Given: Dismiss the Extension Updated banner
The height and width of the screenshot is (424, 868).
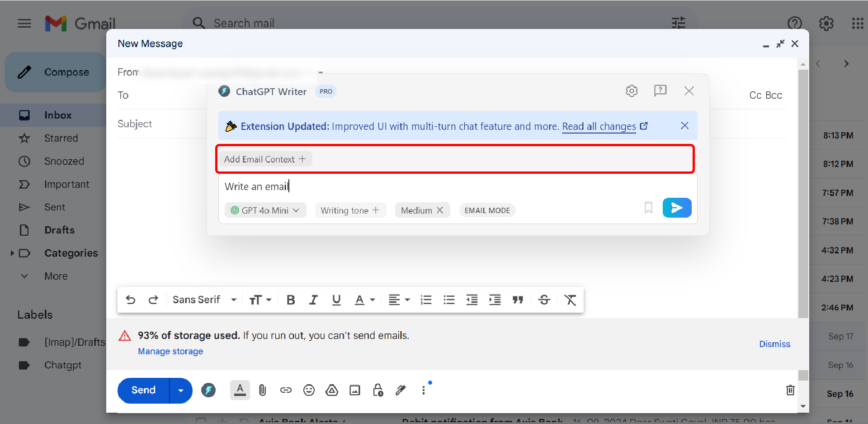Looking at the screenshot, I should pos(684,126).
